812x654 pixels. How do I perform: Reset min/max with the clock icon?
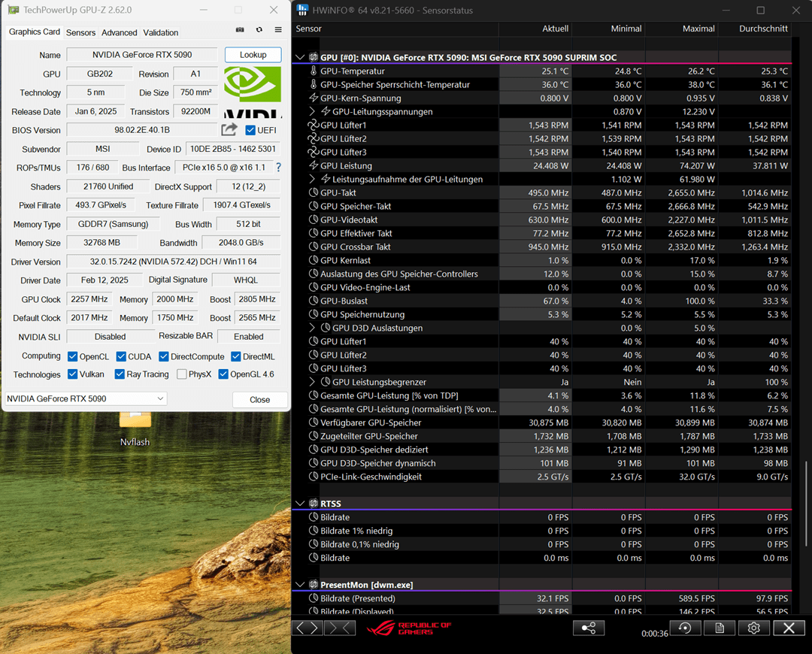pyautogui.click(x=685, y=628)
